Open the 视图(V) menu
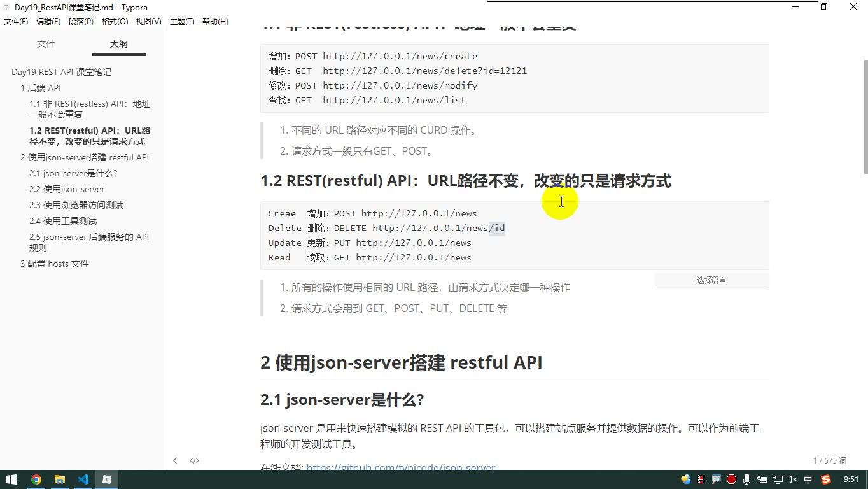The height and width of the screenshot is (489, 868). click(x=148, y=22)
